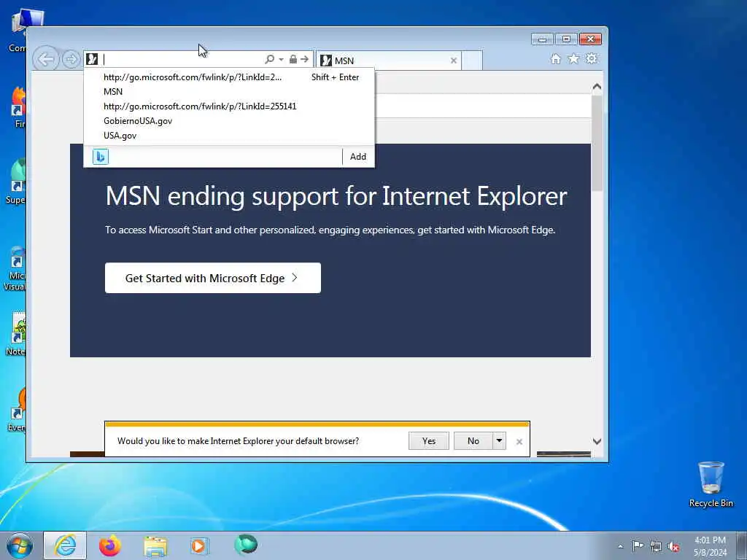The image size is (747, 560).
Task: Click the green globe taskbar icon
Action: 246,545
